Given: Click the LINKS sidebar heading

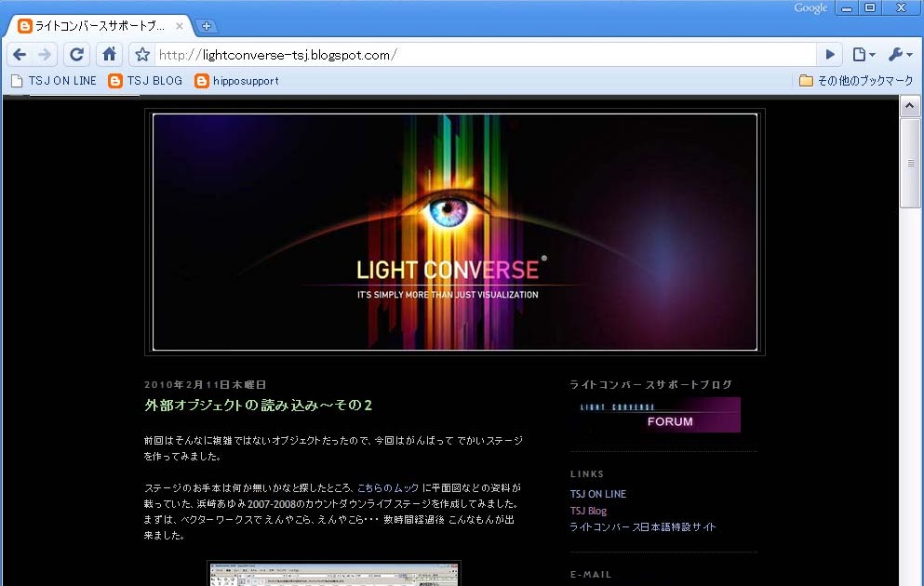Looking at the screenshot, I should click(x=587, y=474).
